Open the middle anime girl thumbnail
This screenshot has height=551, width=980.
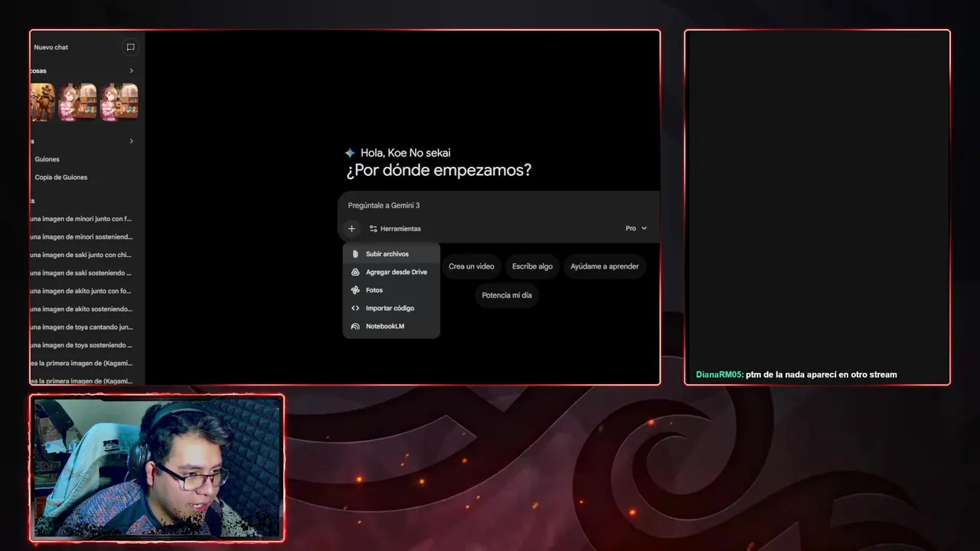(x=78, y=102)
